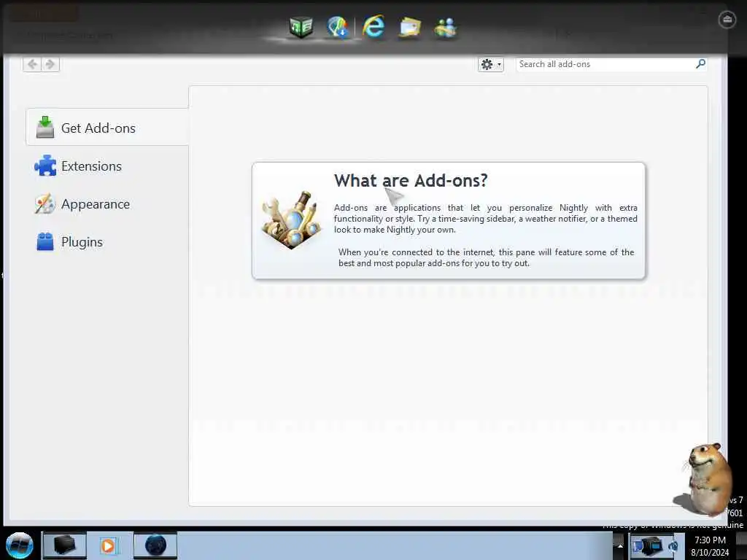Screen dimensions: 747x560
Task: Launch the globe download dock icon
Action: 338,27
